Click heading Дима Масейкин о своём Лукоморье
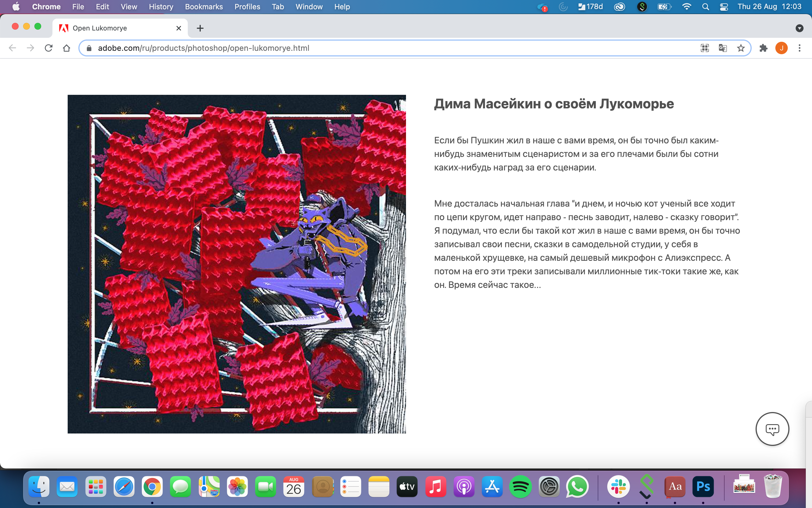Screen dimensions: 812x508 click(x=554, y=104)
